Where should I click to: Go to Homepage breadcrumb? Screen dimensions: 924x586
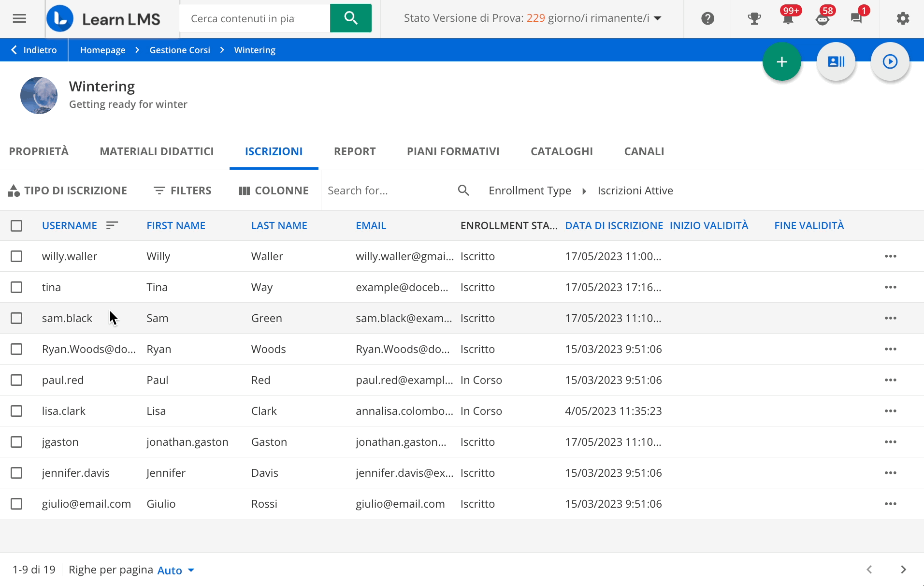click(x=102, y=50)
